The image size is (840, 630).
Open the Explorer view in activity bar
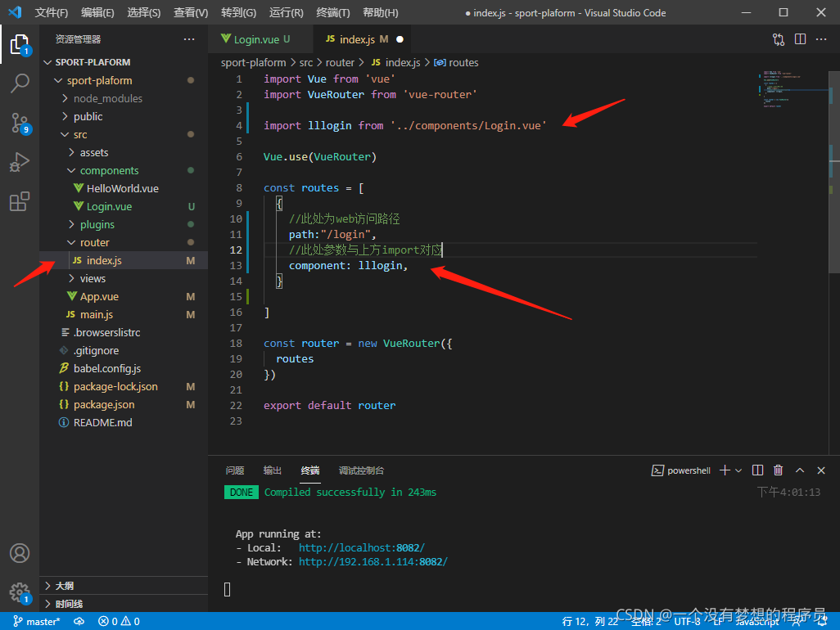(20, 44)
